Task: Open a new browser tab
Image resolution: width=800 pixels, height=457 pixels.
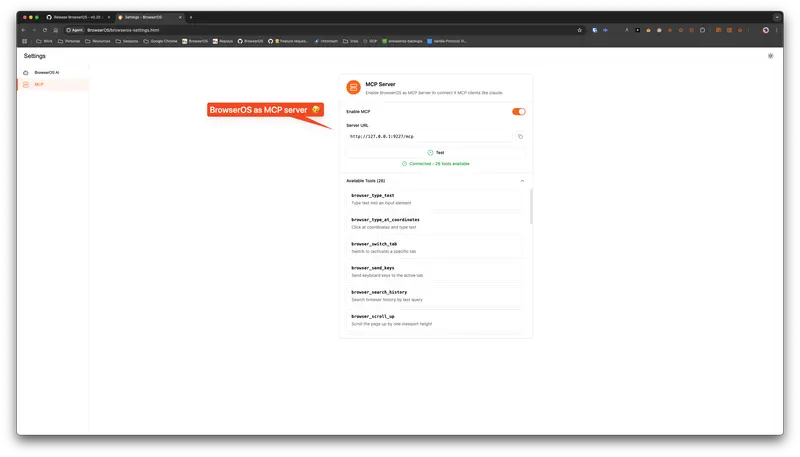Action: [x=191, y=17]
